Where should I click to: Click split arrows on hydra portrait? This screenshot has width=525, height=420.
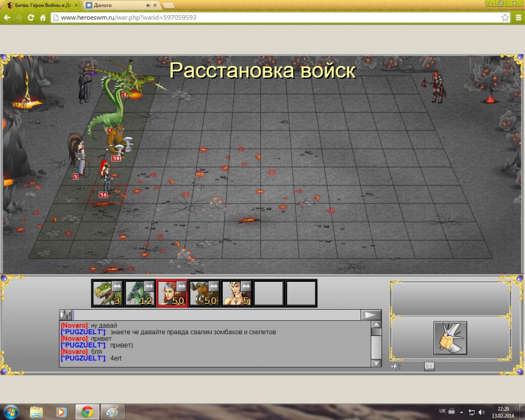149,286
